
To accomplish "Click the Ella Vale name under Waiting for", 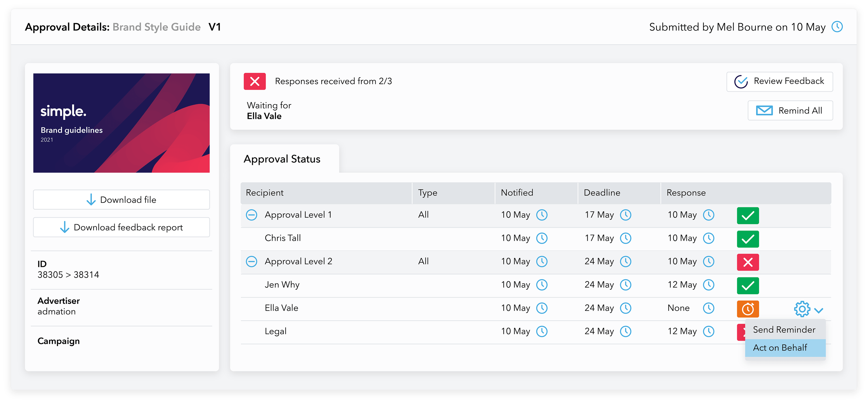I will pos(264,116).
